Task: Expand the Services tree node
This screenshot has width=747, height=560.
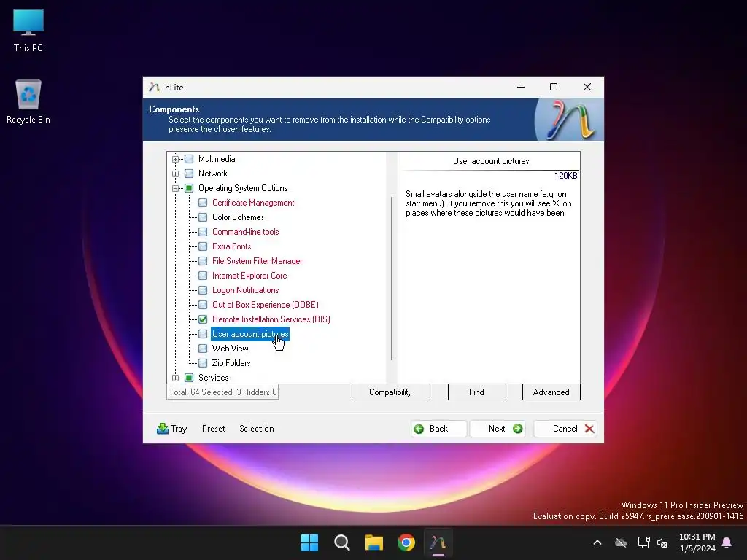Action: tap(175, 378)
